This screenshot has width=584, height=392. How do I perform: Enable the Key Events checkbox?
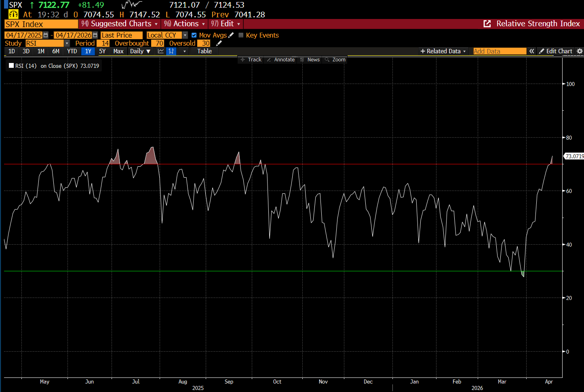(241, 35)
